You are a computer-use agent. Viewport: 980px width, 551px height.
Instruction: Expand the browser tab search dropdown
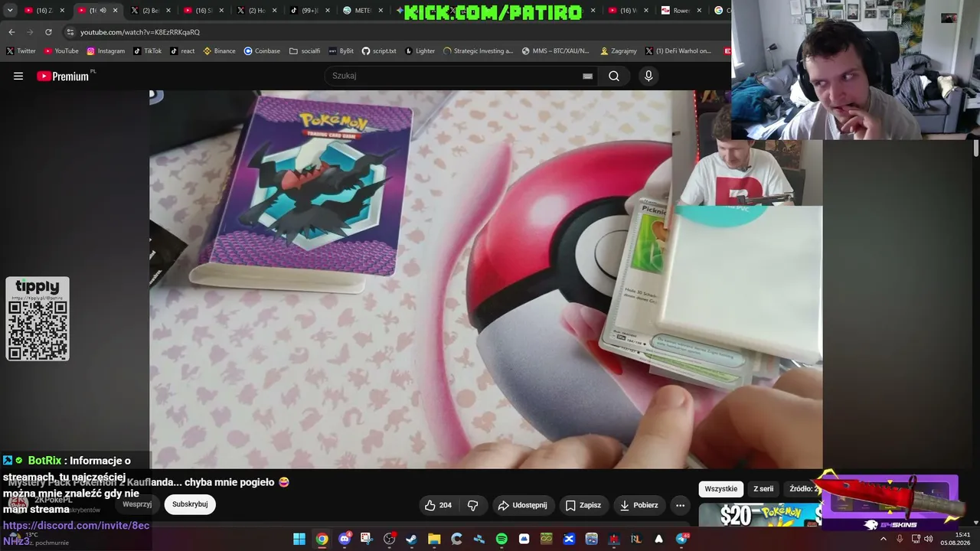point(10,11)
